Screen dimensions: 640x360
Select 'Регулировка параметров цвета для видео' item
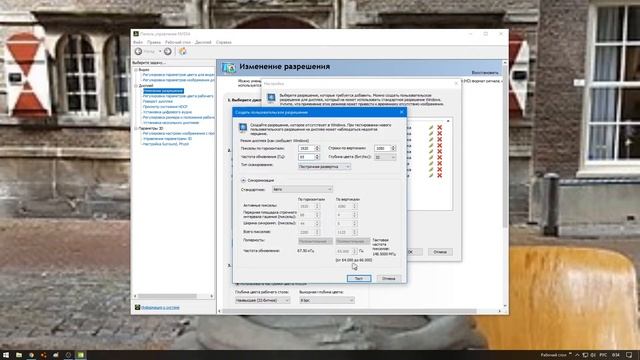178,75
